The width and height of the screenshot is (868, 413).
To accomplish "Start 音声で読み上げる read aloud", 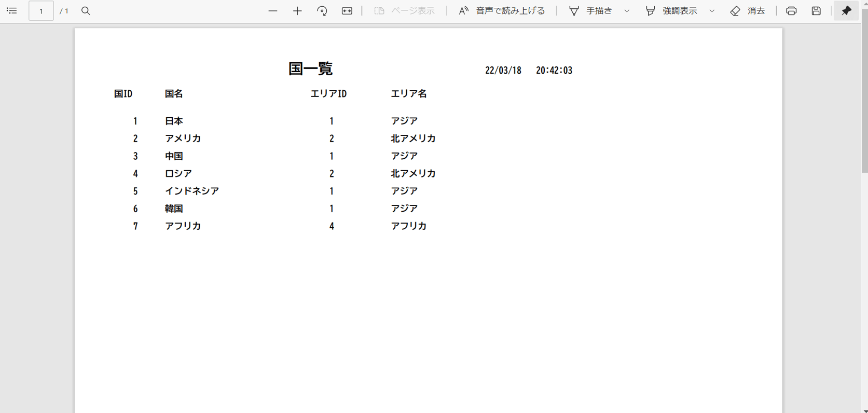I will pyautogui.click(x=502, y=11).
